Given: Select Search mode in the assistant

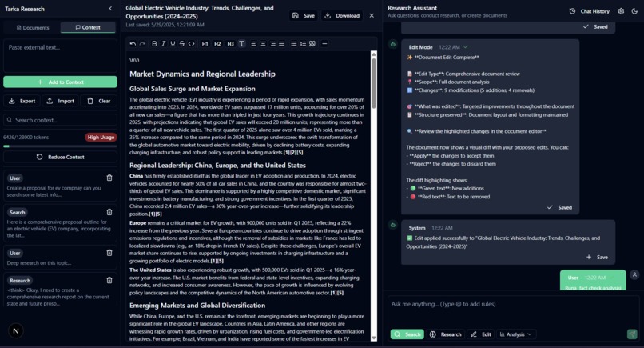Looking at the screenshot, I should coord(407,334).
